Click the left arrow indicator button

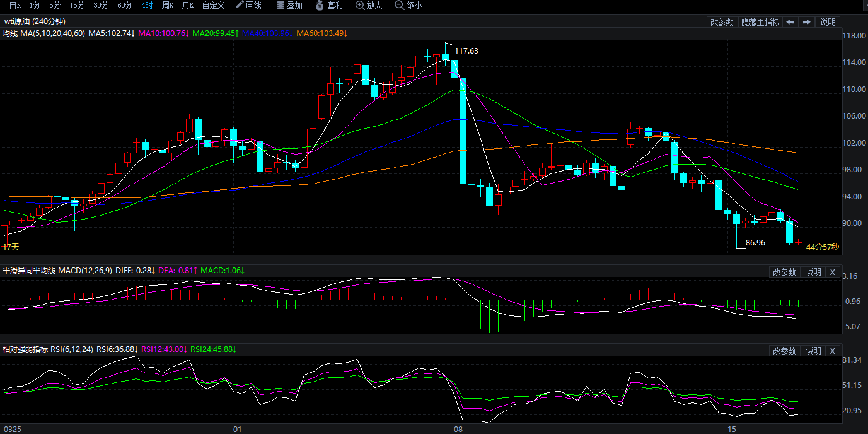click(790, 22)
